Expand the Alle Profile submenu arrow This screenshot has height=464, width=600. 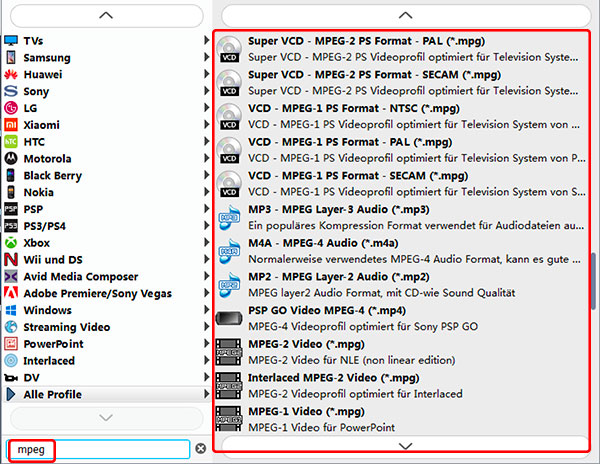pos(206,394)
